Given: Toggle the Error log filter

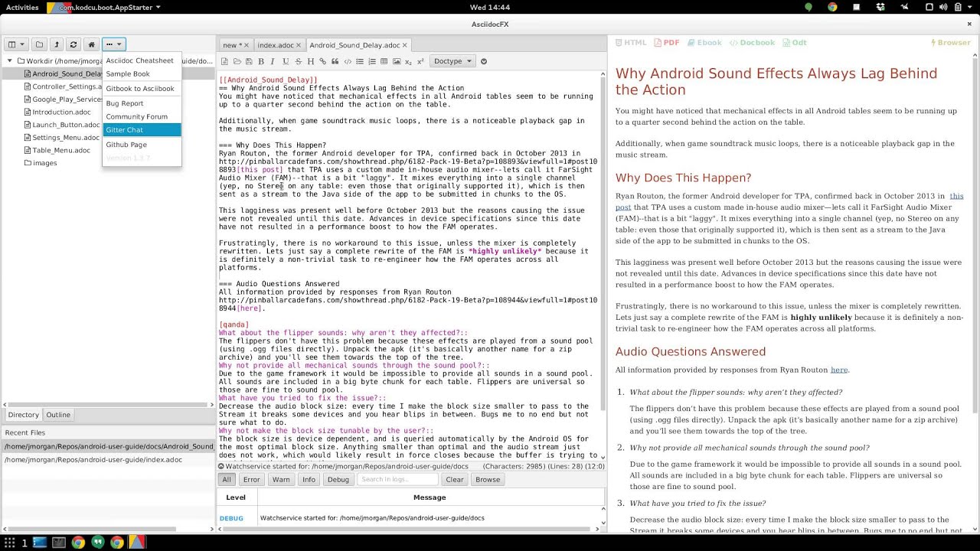Looking at the screenshot, I should click(x=251, y=480).
